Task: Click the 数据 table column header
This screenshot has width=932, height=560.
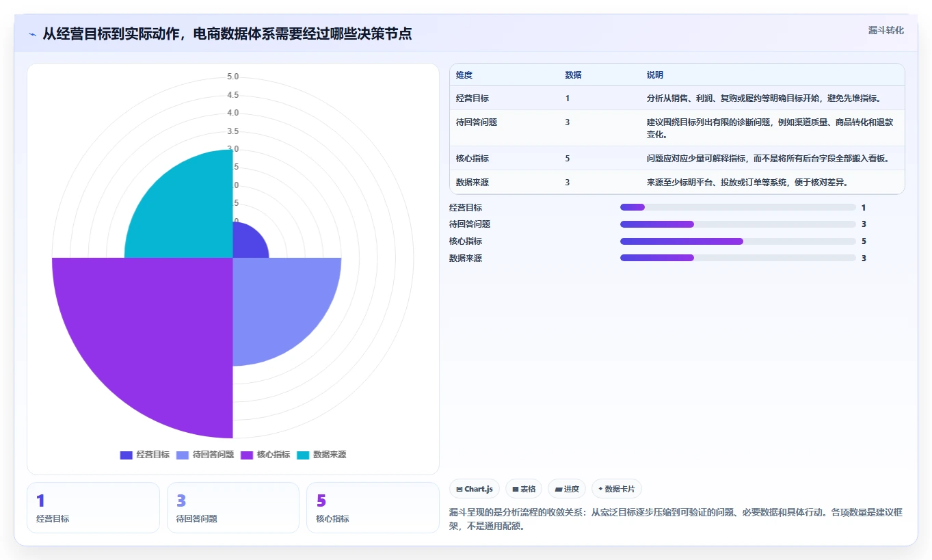Action: (574, 75)
